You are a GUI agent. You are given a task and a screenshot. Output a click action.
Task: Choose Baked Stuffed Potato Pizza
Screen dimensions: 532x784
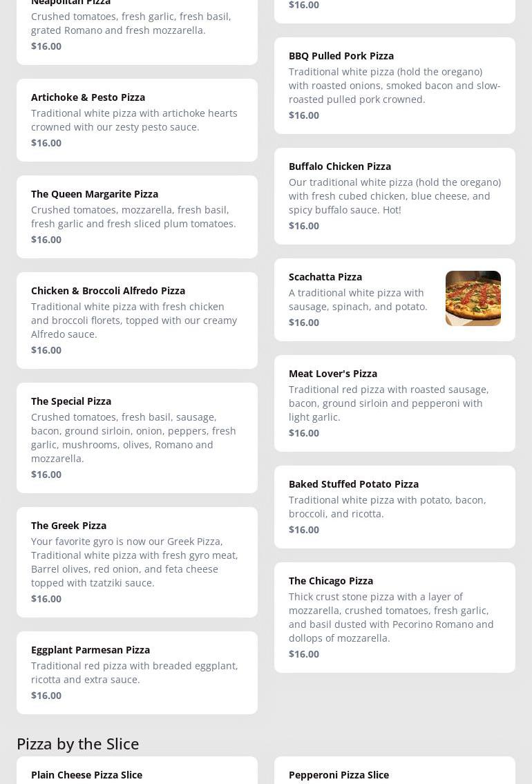click(x=395, y=506)
